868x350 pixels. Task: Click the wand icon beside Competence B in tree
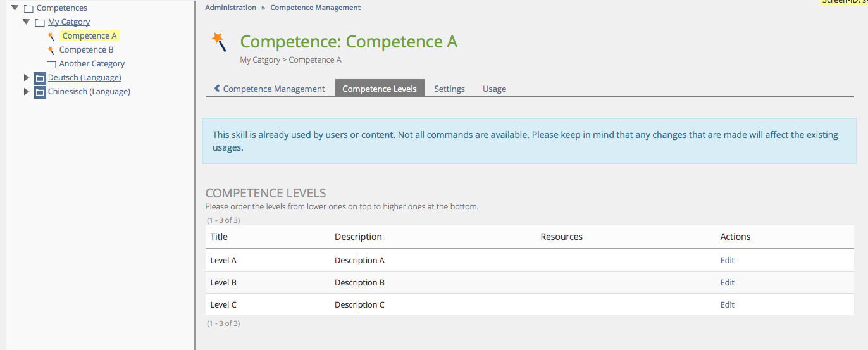tap(51, 50)
